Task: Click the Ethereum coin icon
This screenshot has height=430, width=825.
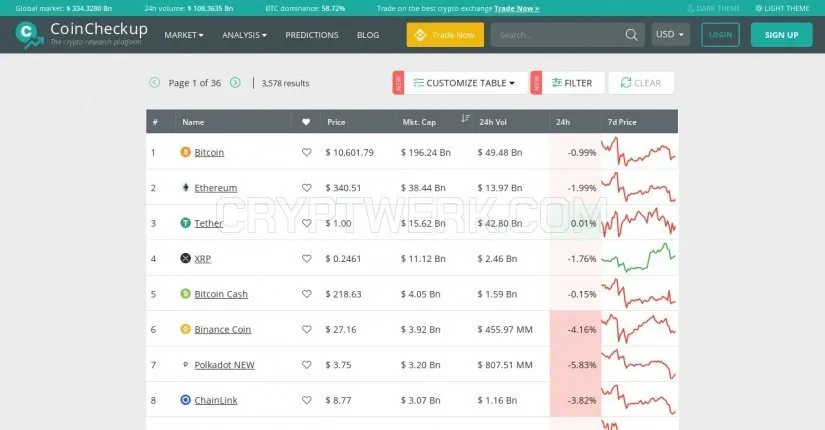Action: point(185,187)
